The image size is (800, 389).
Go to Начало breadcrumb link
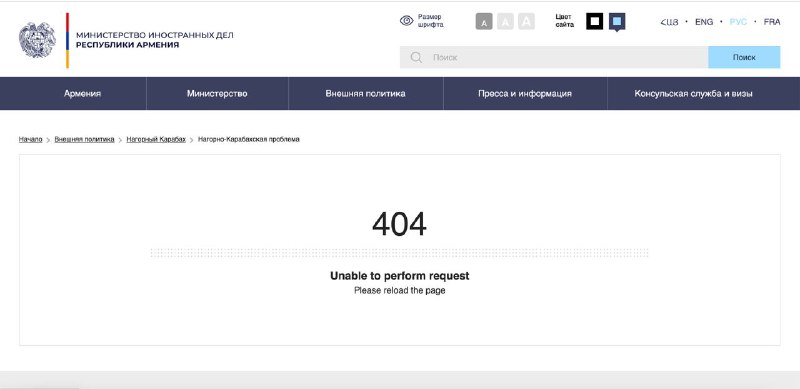pos(31,139)
